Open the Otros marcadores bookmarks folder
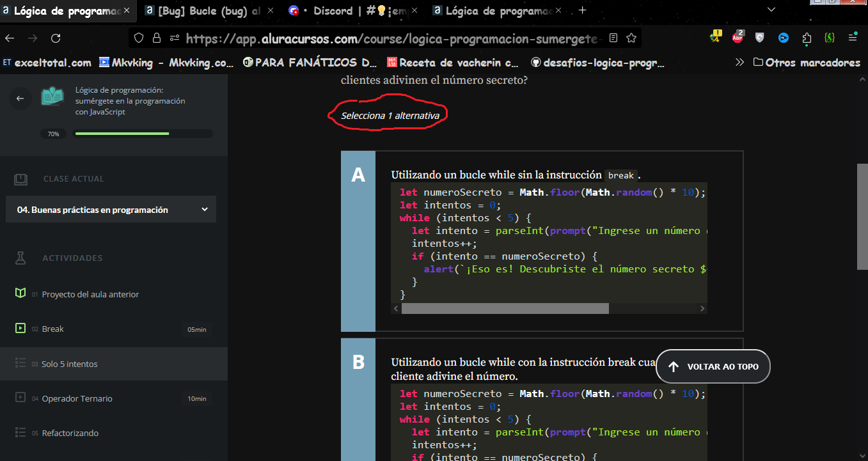This screenshot has height=461, width=868. (x=807, y=63)
